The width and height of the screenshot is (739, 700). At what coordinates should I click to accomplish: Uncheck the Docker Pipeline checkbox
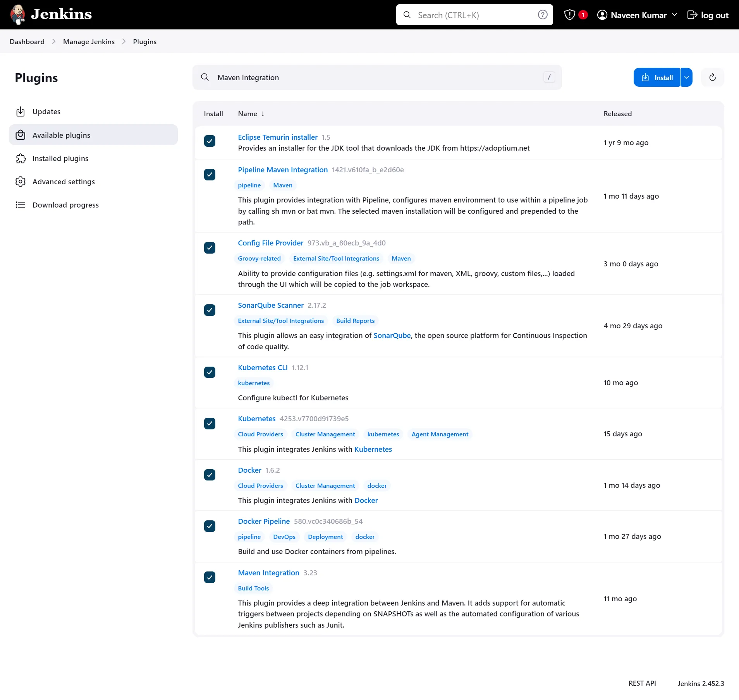click(x=210, y=526)
